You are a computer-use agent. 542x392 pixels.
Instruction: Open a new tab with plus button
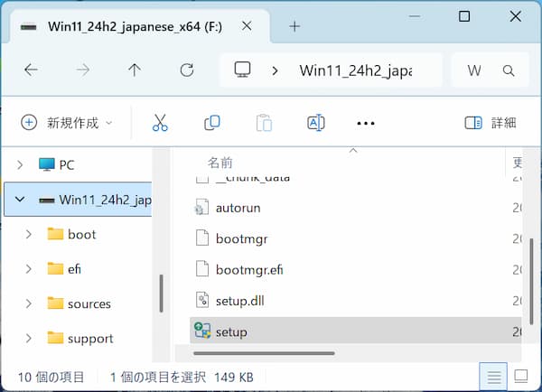[x=294, y=26]
